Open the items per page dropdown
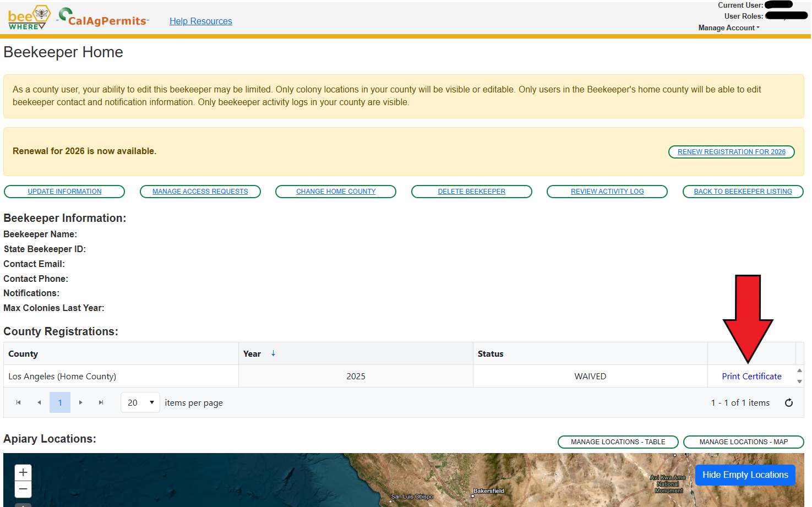The width and height of the screenshot is (812, 507). click(x=140, y=402)
